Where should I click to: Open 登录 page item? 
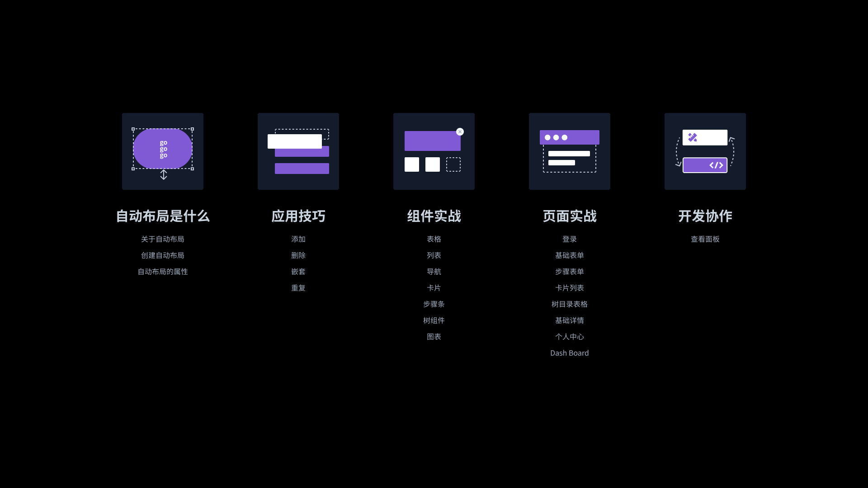[569, 239]
